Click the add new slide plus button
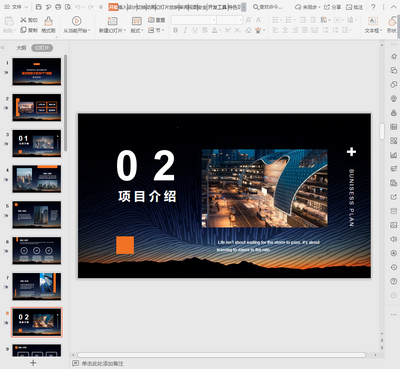The image size is (400, 369). (x=33, y=363)
